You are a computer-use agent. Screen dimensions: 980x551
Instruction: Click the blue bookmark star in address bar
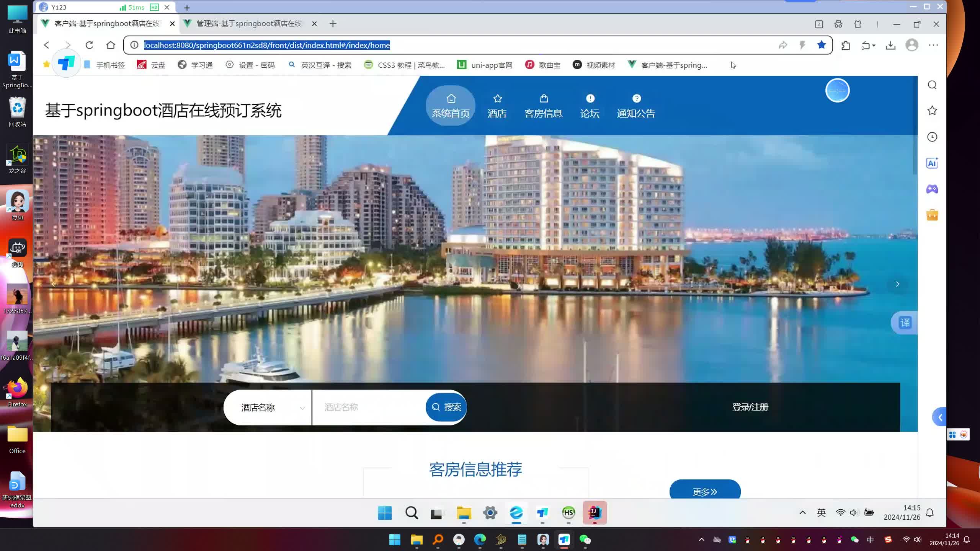(x=821, y=45)
